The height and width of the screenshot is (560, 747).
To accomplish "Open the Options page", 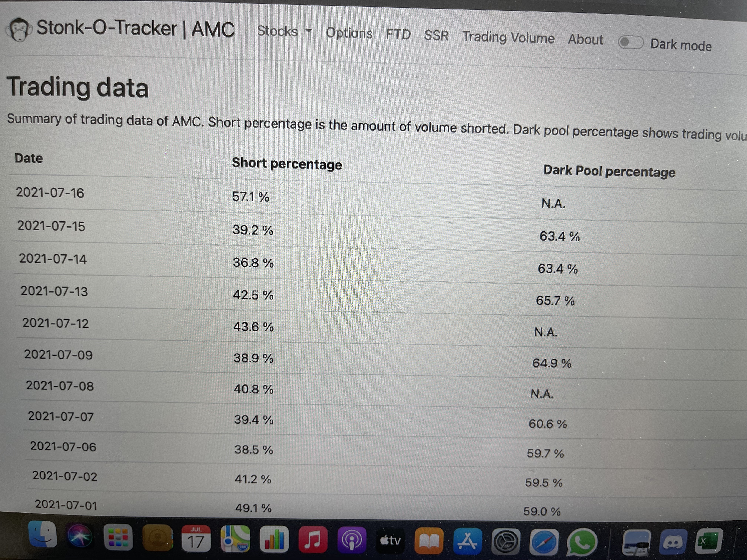I will (x=349, y=33).
